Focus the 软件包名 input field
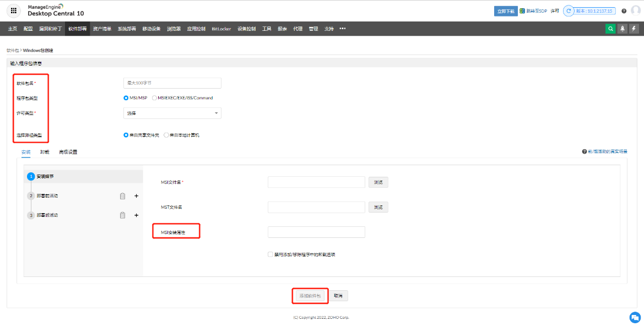The width and height of the screenshot is (644, 326). pyautogui.click(x=172, y=83)
